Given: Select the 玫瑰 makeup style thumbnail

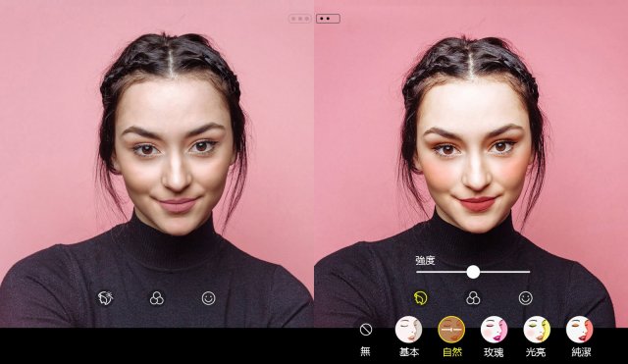Looking at the screenshot, I should click(x=495, y=329).
